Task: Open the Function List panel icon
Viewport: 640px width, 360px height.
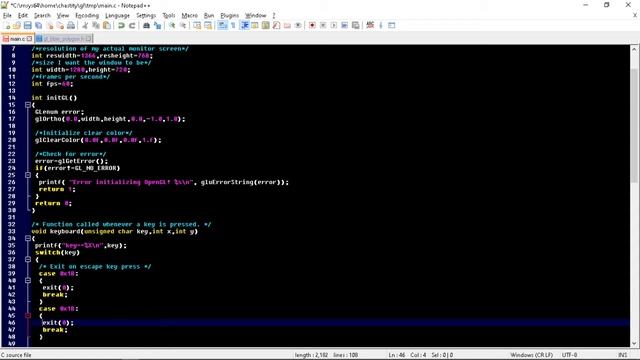Action: click(276, 25)
